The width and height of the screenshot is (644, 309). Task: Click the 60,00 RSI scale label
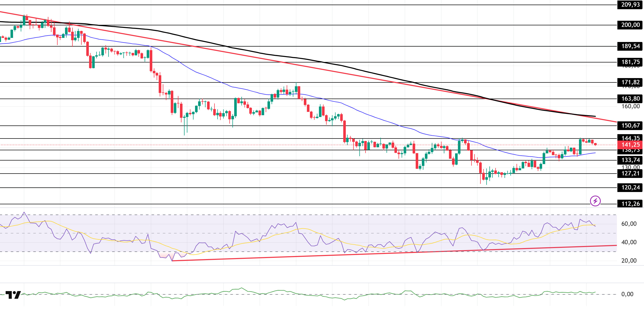(629, 224)
